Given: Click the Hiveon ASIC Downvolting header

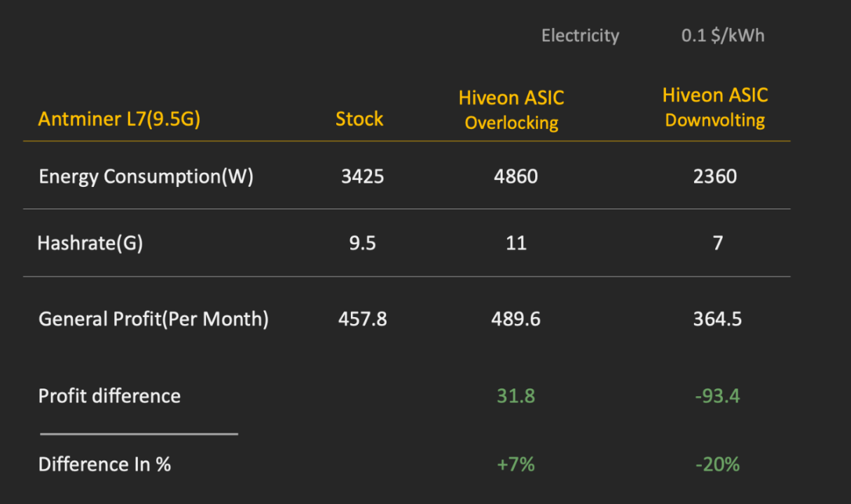Looking at the screenshot, I should (715, 108).
